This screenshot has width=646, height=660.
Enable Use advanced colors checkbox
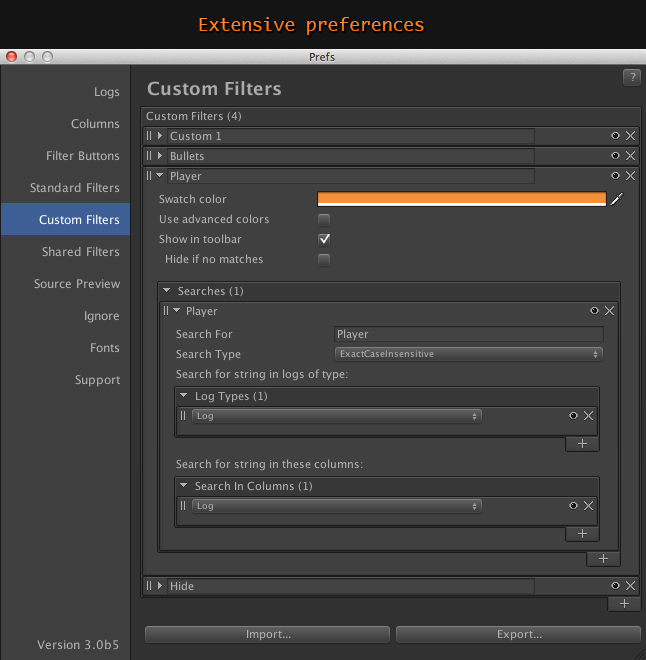[324, 220]
